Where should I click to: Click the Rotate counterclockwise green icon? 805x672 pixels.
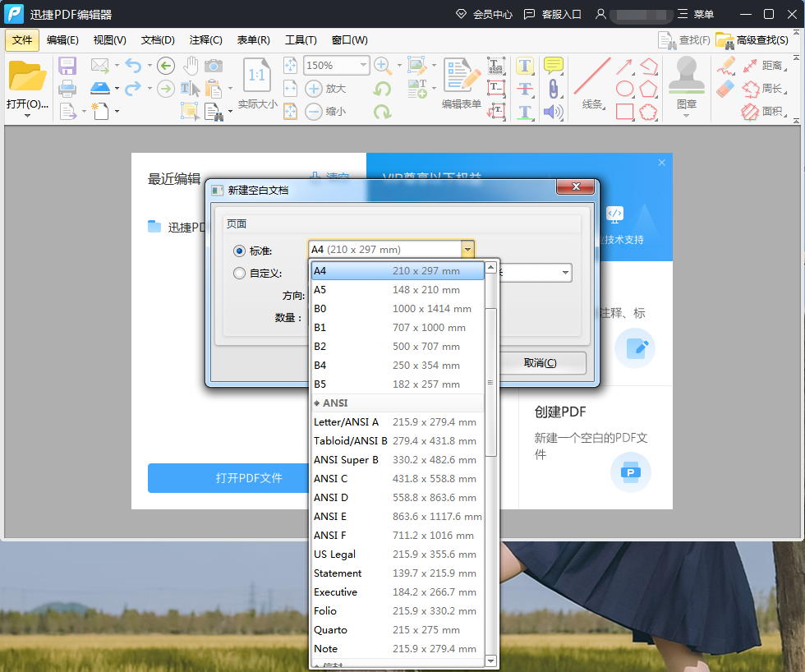[382, 89]
